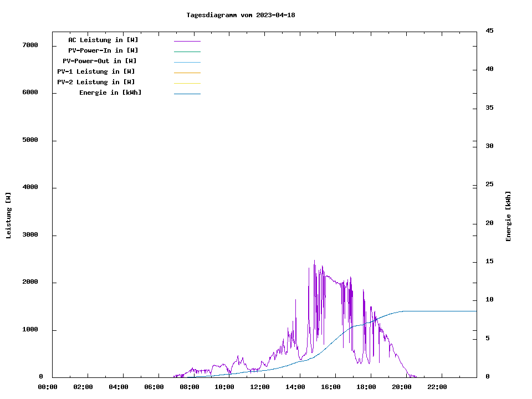Screen dimensions: 532x399
Task: Select the 'PV-Power-Out in [W]' legend label
Action: (100, 61)
